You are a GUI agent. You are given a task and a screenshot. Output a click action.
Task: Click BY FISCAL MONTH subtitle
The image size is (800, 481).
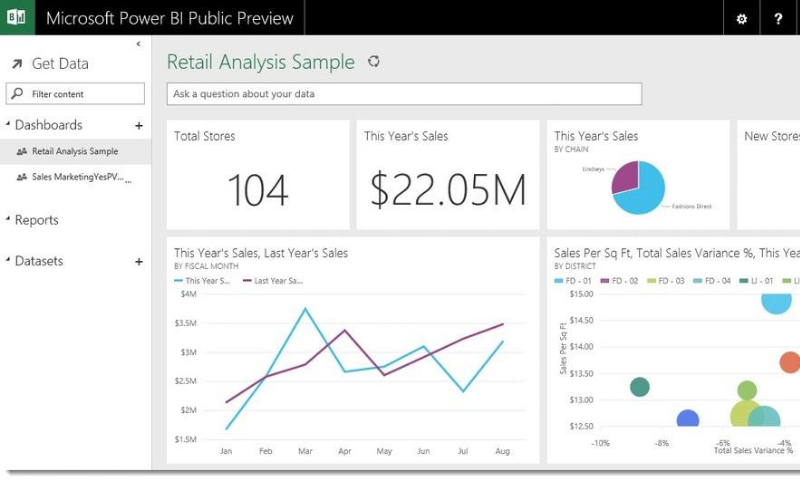206,266
